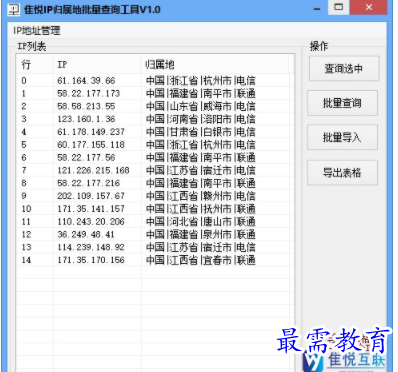This screenshot has height=372, width=398.
Task: Click the 批量查询 button
Action: 342,103
